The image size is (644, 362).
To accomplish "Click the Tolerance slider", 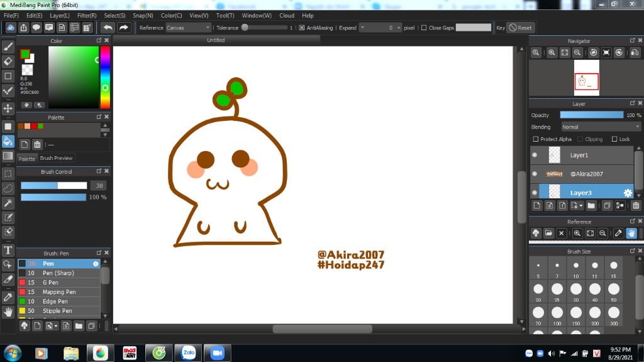I will [265, 28].
